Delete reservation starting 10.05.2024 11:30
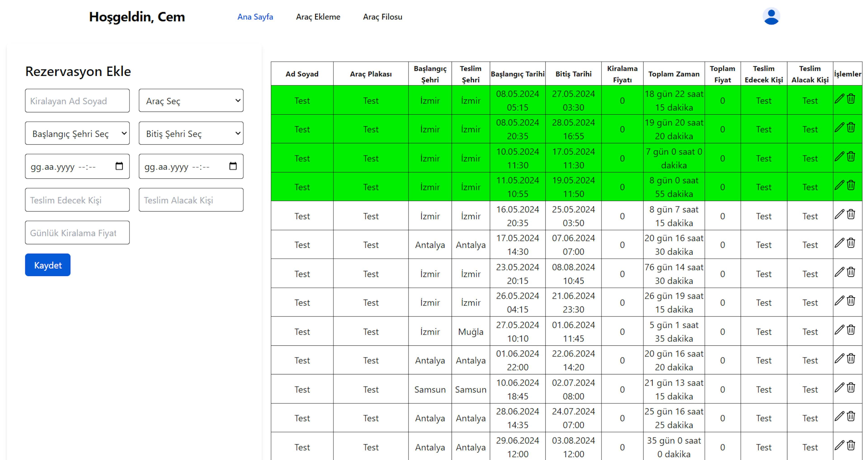868x460 pixels. pyautogui.click(x=851, y=156)
